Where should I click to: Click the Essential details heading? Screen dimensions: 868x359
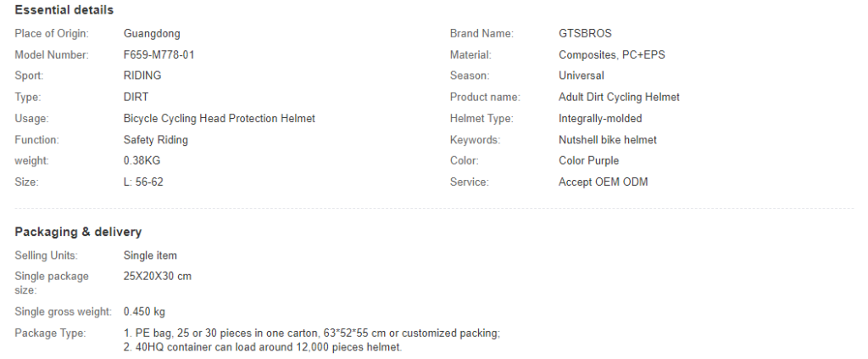tap(64, 10)
